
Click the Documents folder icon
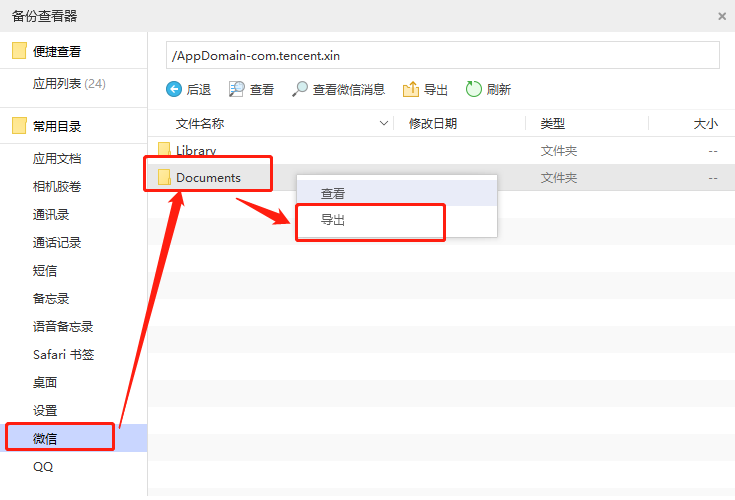click(x=164, y=177)
